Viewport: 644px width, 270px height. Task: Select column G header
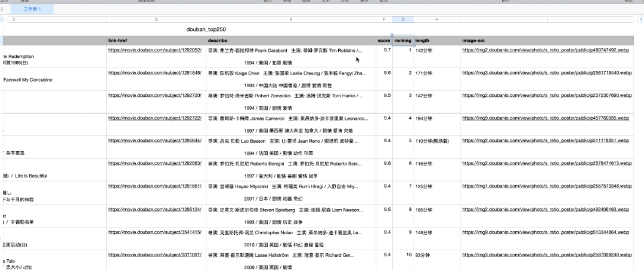(x=403, y=19)
